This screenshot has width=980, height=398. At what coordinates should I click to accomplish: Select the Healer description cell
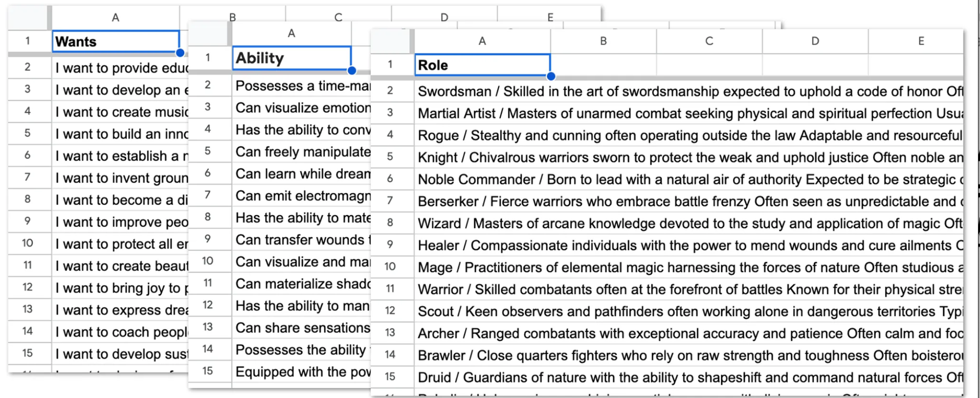(689, 245)
